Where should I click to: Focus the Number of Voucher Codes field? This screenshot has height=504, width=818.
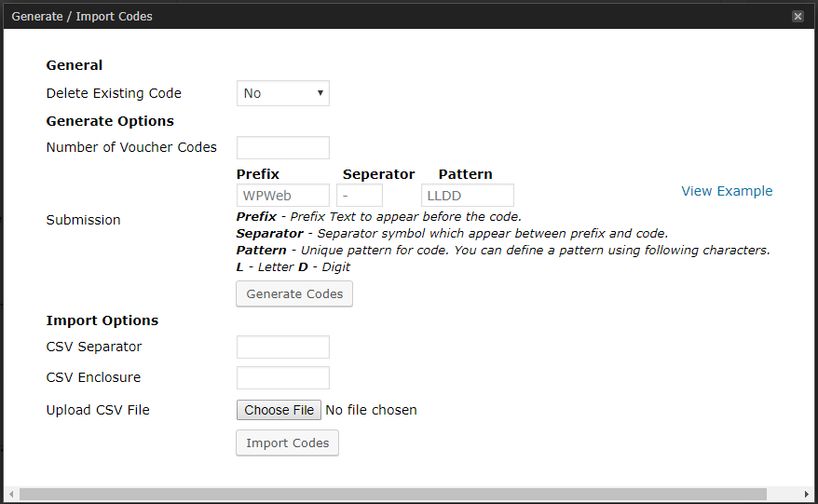pos(283,148)
